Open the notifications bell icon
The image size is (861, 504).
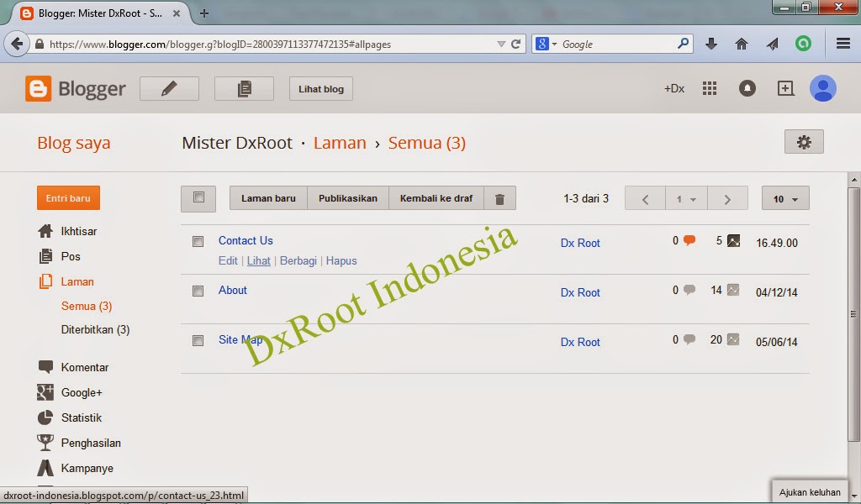tap(747, 88)
